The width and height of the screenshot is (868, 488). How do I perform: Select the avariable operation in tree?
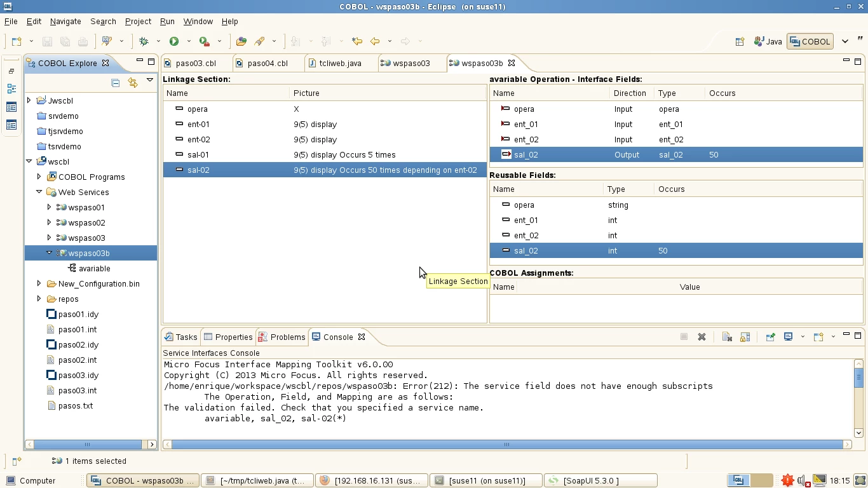pos(94,268)
